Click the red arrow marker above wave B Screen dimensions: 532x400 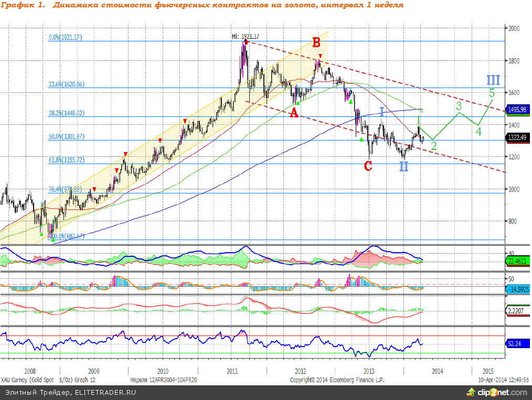tap(320, 56)
